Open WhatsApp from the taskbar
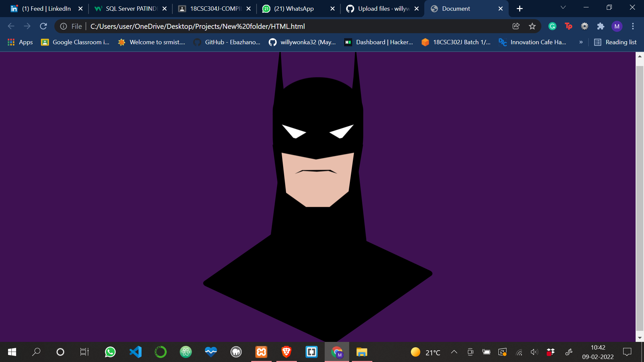Screen dimensions: 644x362 pos(110,352)
